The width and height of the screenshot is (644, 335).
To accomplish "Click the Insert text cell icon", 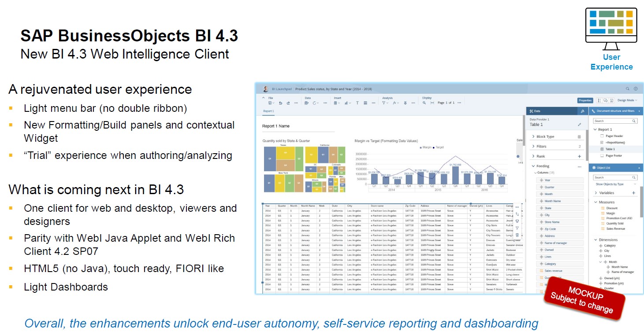I will [x=357, y=103].
